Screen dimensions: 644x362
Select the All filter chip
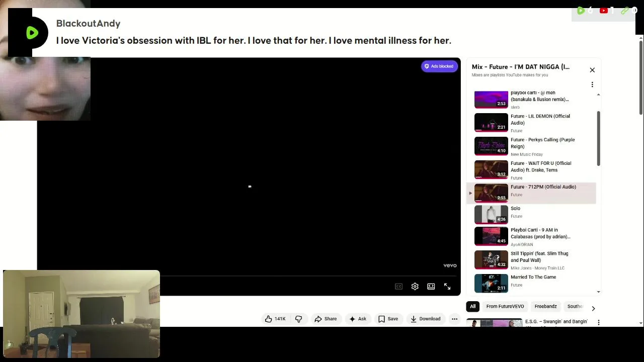pos(472,306)
